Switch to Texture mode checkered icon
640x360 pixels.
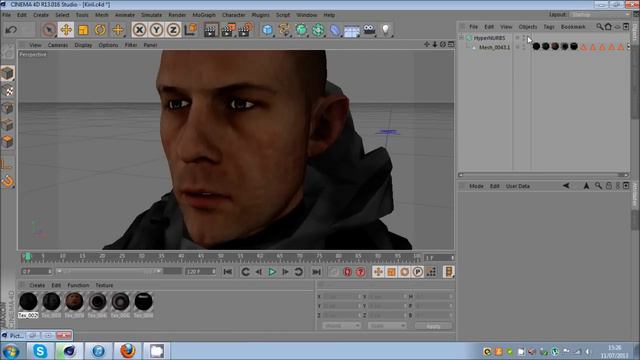[8, 91]
